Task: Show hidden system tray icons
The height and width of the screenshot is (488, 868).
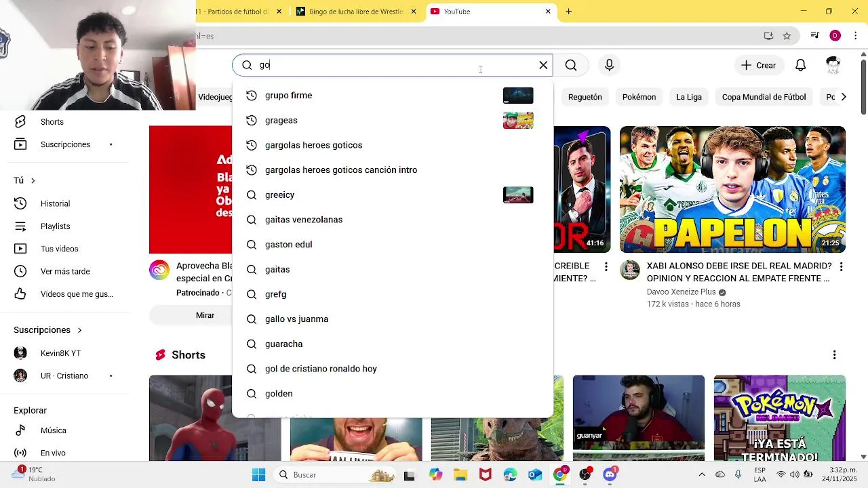Action: click(x=702, y=475)
